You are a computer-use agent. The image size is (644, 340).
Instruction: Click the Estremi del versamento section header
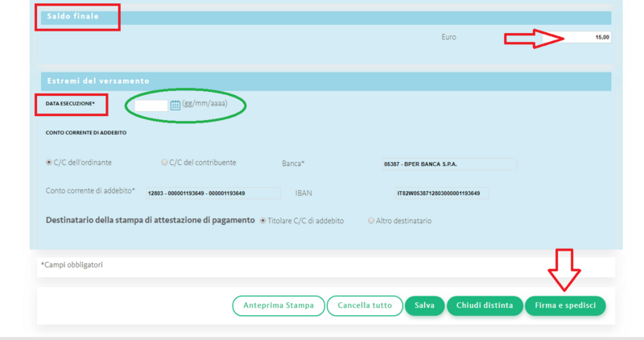pyautogui.click(x=97, y=81)
